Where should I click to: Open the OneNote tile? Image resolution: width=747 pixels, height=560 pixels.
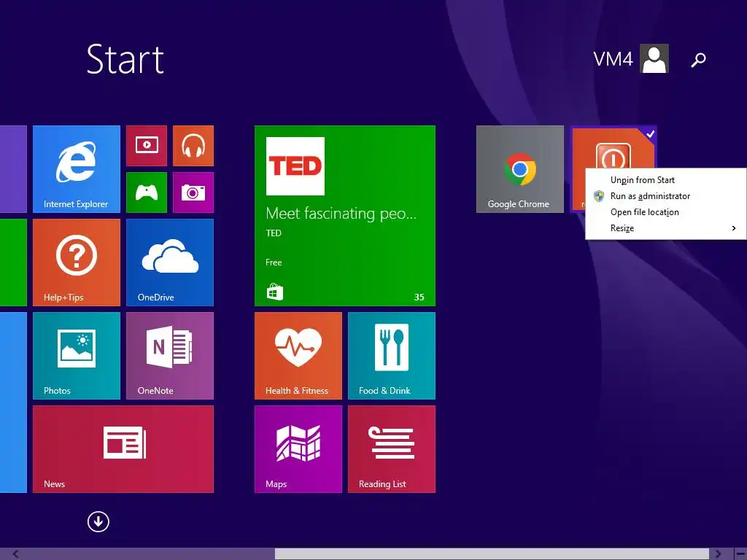[x=170, y=356]
